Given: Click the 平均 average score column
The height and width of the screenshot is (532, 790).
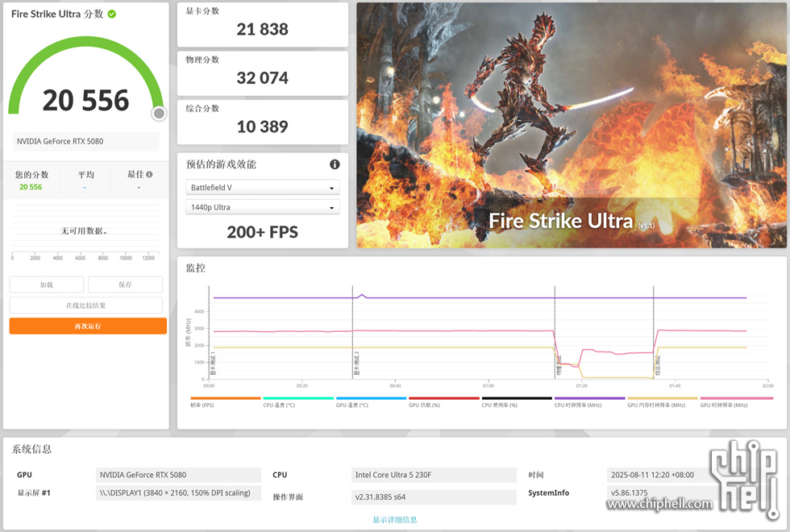Looking at the screenshot, I should [85, 181].
